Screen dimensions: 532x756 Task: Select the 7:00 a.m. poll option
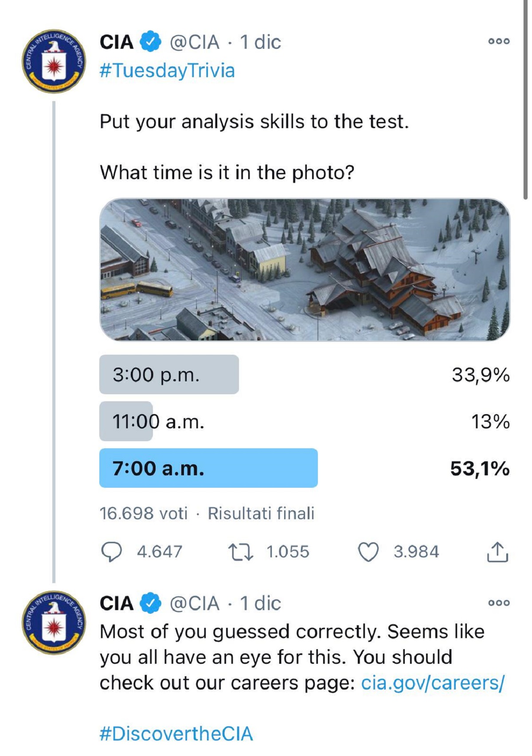pos(304,468)
